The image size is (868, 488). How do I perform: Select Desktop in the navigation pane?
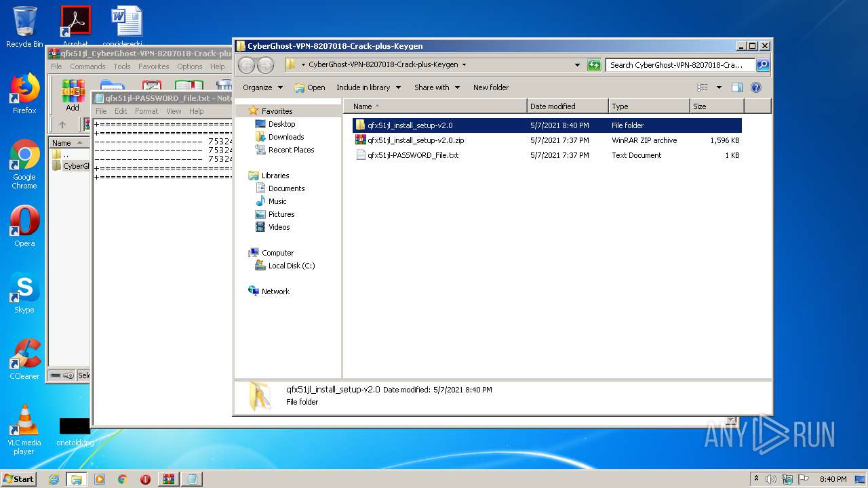(281, 124)
